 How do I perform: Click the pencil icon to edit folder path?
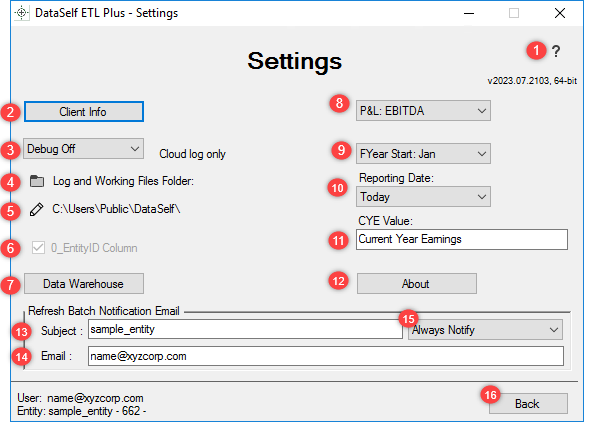[36, 209]
